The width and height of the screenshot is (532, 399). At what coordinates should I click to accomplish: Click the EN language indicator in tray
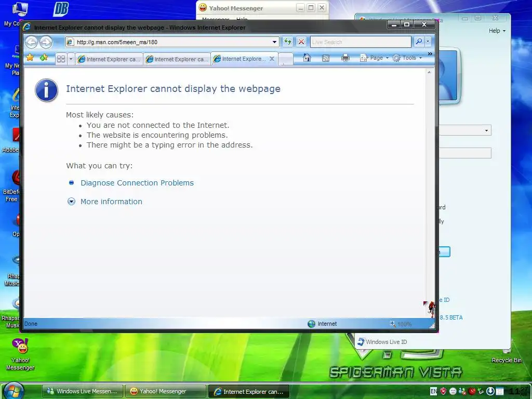[x=433, y=391]
